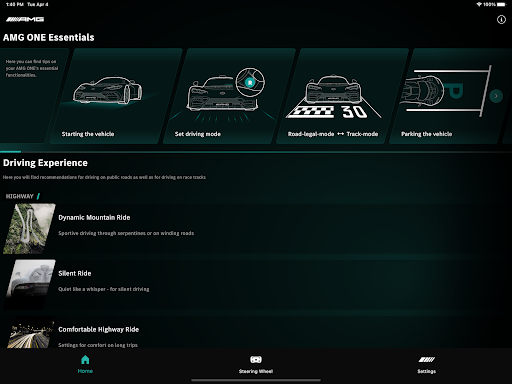
Task: Click the Home house icon
Action: (x=85, y=360)
